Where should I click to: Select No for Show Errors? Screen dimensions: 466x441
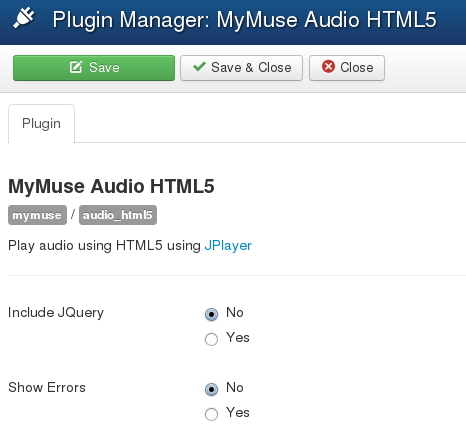point(211,389)
